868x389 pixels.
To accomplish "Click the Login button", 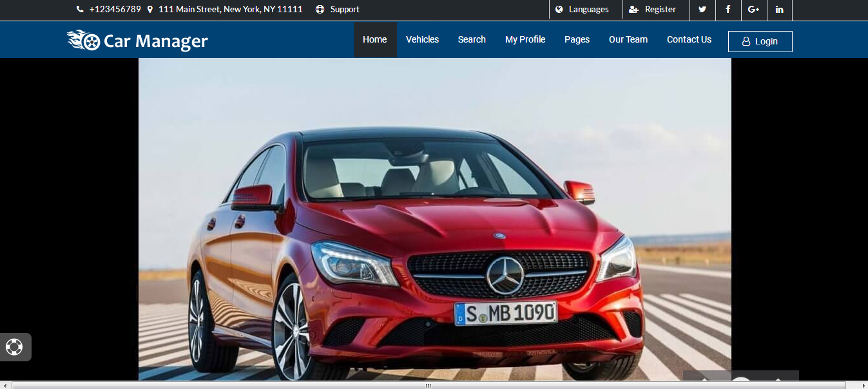I will pos(760,41).
